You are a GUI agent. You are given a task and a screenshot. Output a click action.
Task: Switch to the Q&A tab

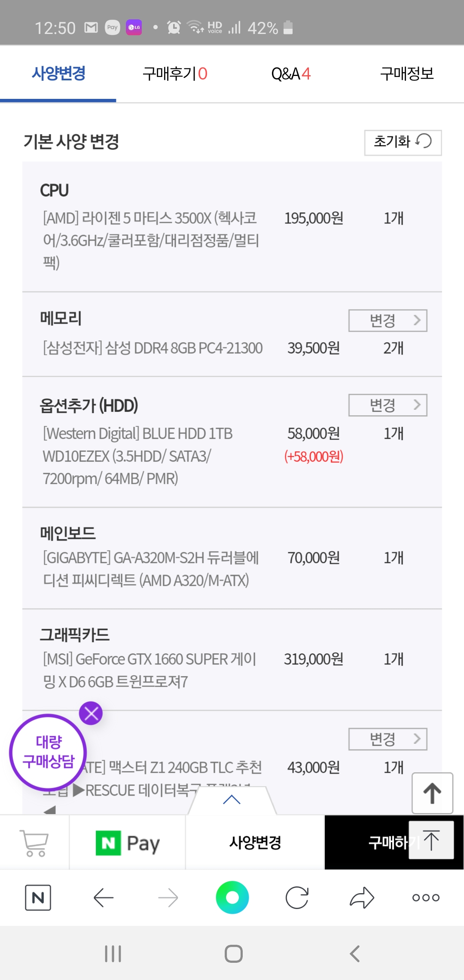(x=291, y=74)
